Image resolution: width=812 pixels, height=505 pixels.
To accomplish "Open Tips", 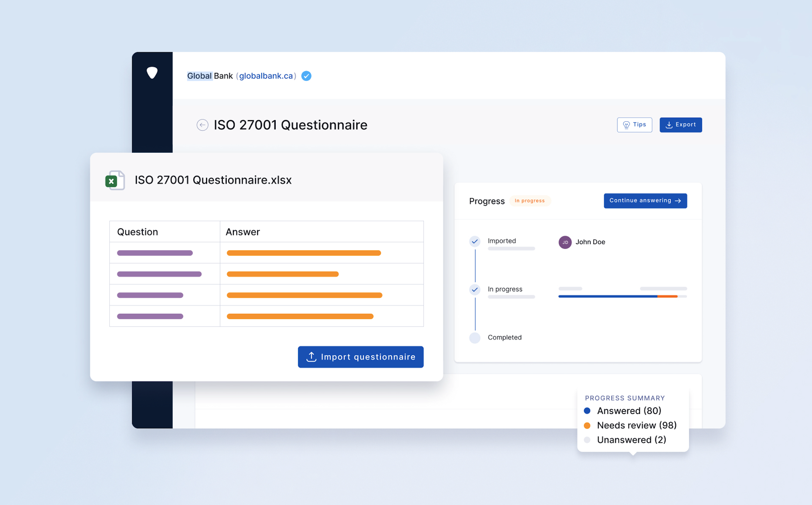I will click(634, 125).
